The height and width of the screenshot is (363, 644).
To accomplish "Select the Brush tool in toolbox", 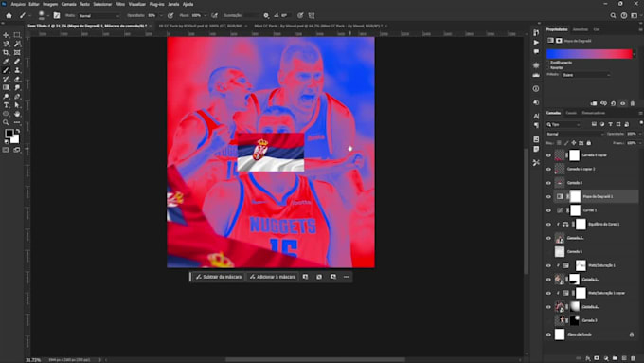I will pyautogui.click(x=7, y=70).
